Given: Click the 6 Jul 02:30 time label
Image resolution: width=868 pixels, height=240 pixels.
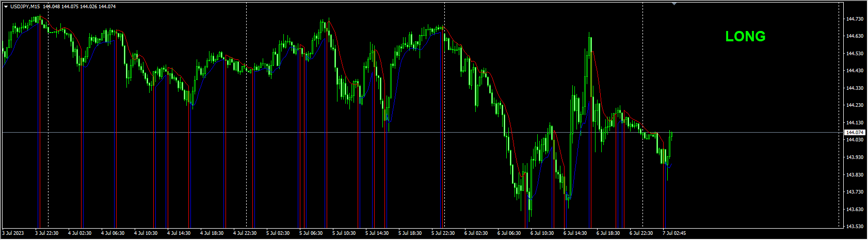Looking at the screenshot, I should [476, 233].
